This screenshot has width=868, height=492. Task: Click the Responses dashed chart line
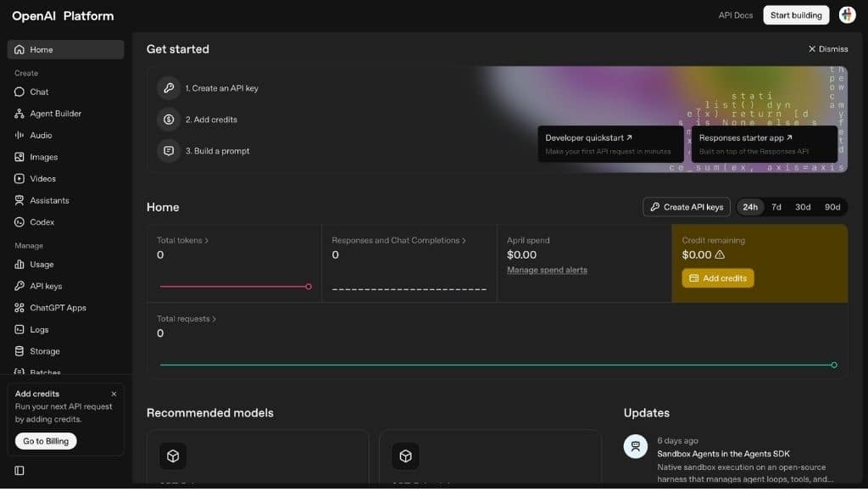[409, 289]
